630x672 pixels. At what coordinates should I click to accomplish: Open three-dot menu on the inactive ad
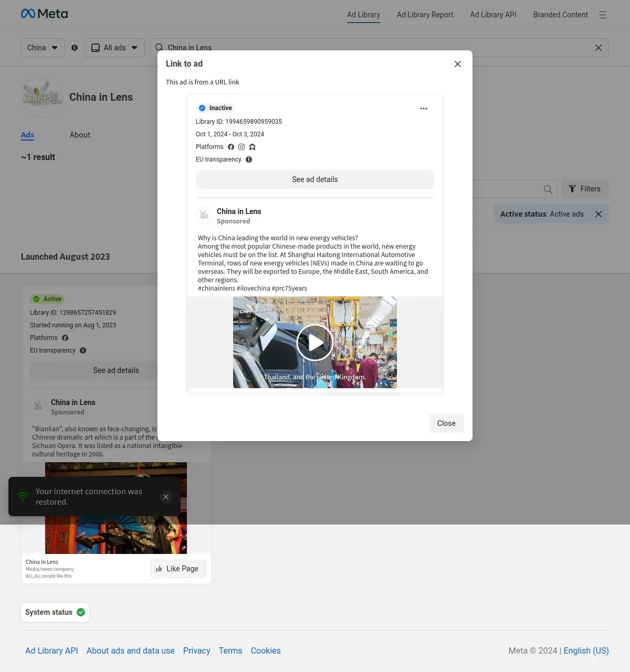click(x=424, y=109)
